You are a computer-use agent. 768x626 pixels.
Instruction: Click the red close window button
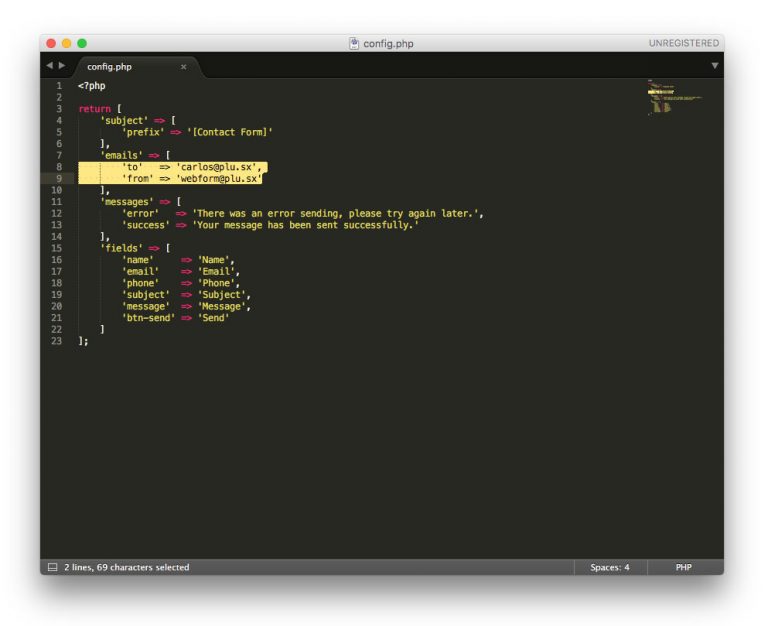tap(51, 43)
